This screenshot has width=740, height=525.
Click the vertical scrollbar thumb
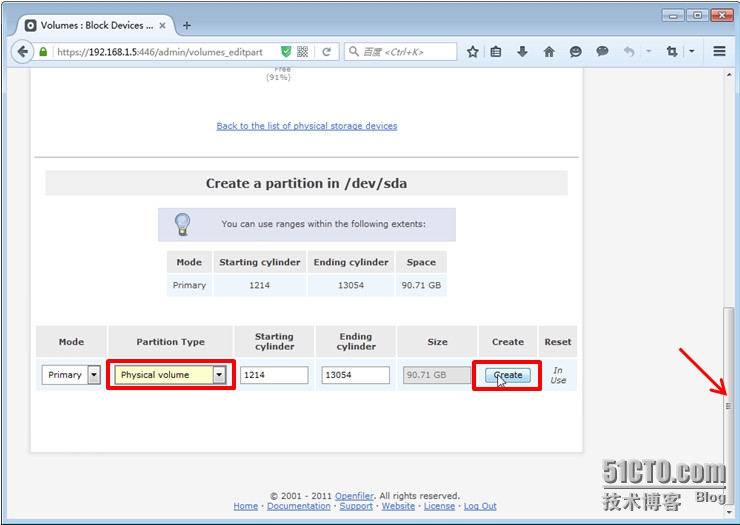pos(729,406)
